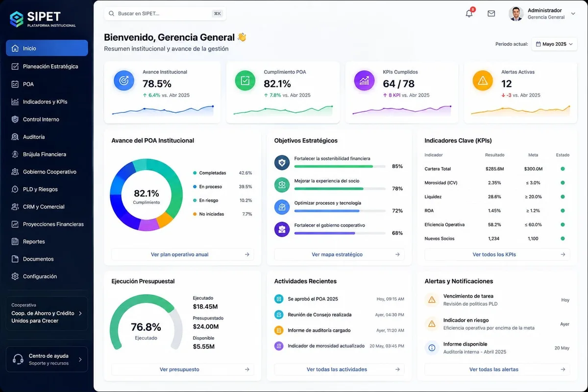Click the experiencia del socio icon
This screenshot has height=392, width=588.
point(282,185)
